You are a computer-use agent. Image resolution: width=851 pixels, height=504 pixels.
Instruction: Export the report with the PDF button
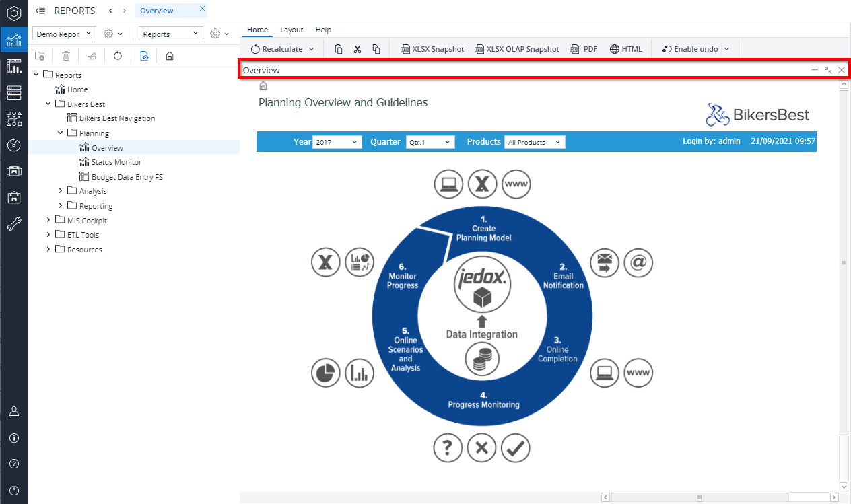click(x=584, y=49)
